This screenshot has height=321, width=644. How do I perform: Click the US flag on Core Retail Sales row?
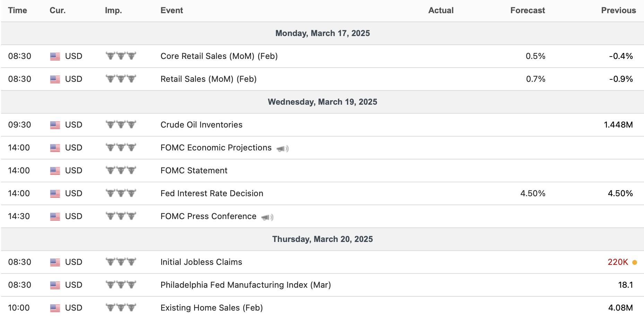tap(55, 57)
